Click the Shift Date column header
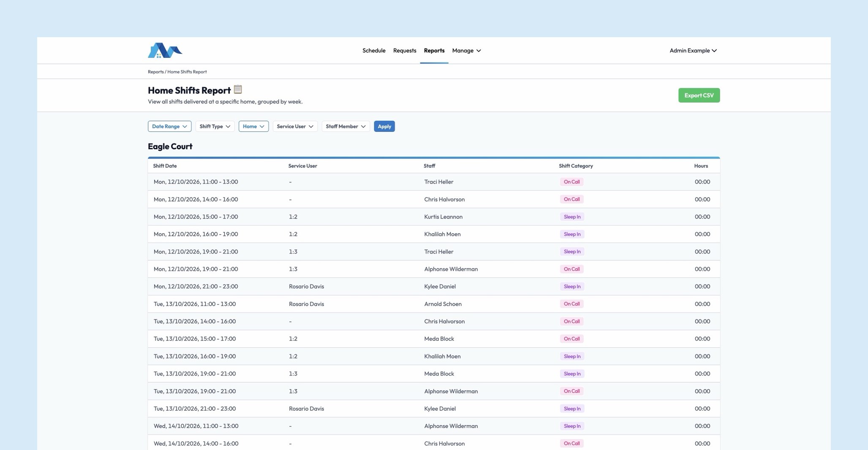The height and width of the screenshot is (450, 868). (x=165, y=166)
